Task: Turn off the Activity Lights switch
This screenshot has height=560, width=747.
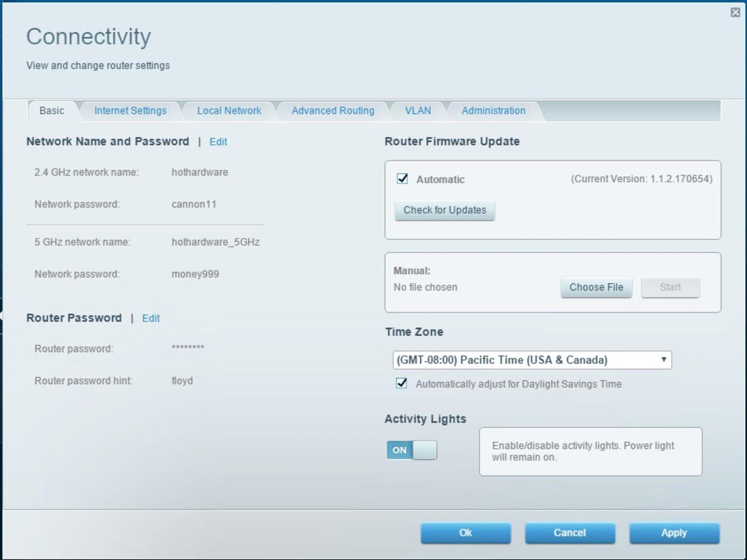Action: [412, 450]
